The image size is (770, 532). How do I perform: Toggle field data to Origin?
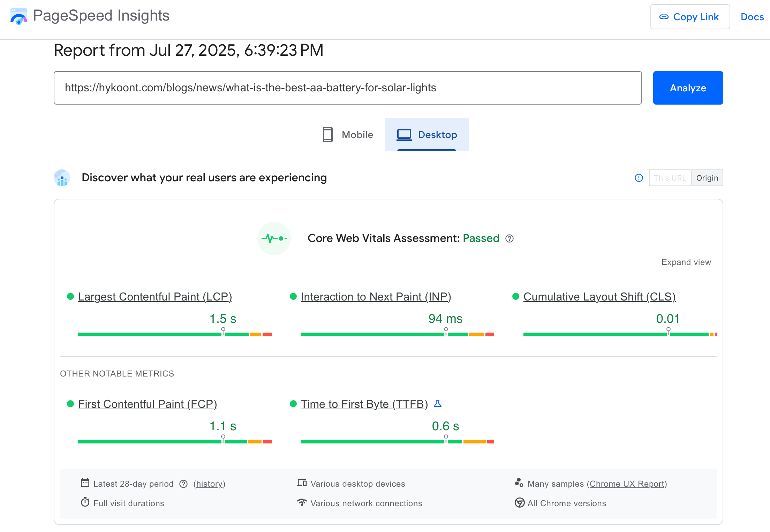(707, 178)
